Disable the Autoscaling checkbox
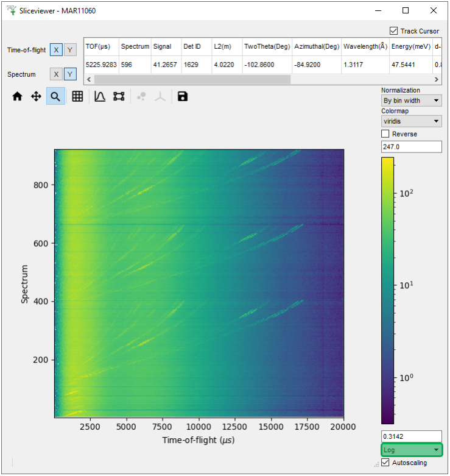The width and height of the screenshot is (450, 476). (x=385, y=463)
